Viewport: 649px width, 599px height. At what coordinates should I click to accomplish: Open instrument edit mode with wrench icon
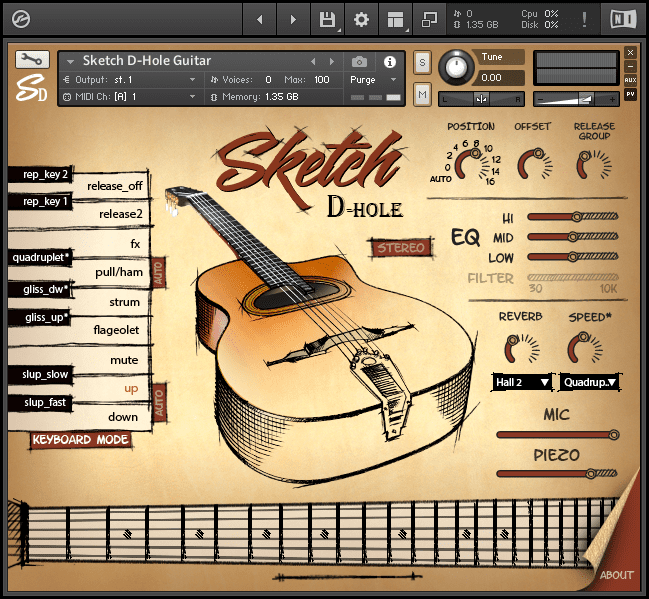pyautogui.click(x=32, y=60)
